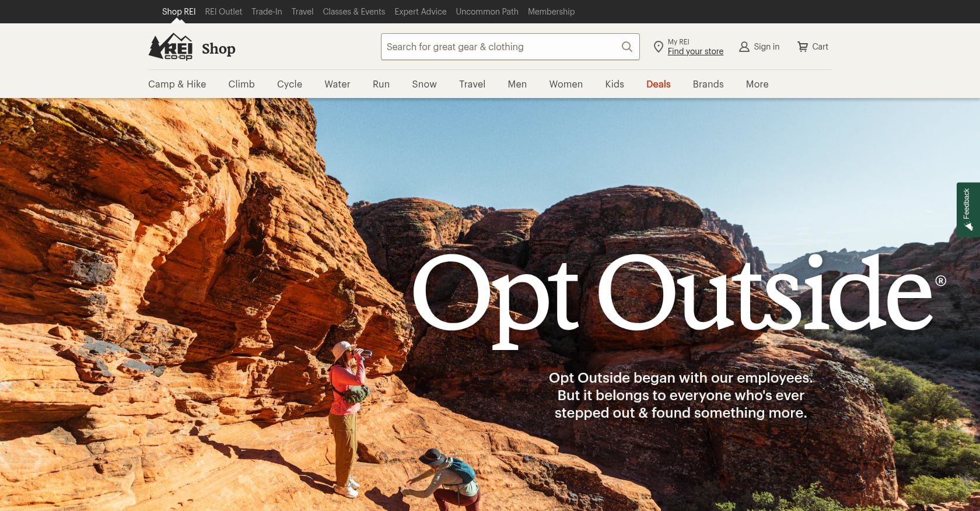Click the shopping cart icon

803,47
